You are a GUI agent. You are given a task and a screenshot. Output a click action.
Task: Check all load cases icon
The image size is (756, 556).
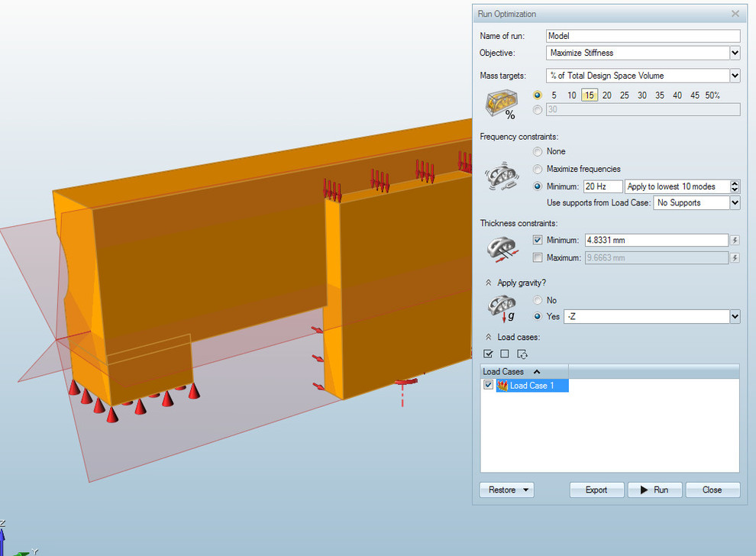pos(488,354)
